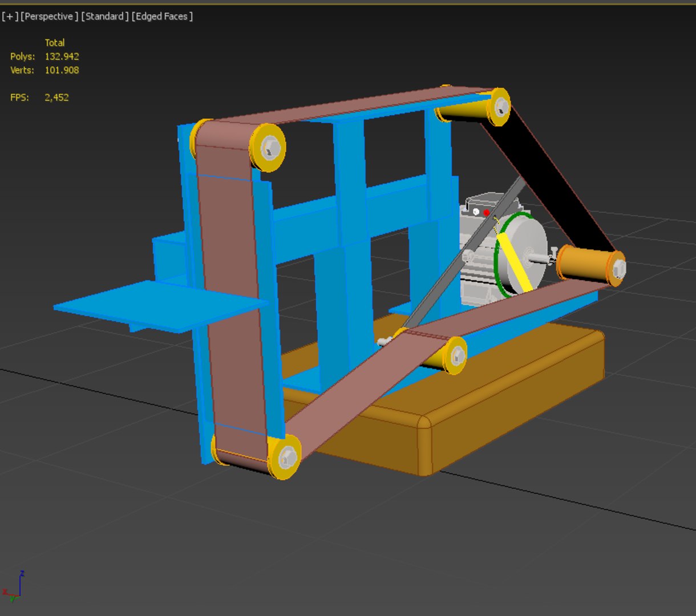The width and height of the screenshot is (696, 616).
Task: Open the Perspective point-of-view viewport menu
Action: click(49, 17)
